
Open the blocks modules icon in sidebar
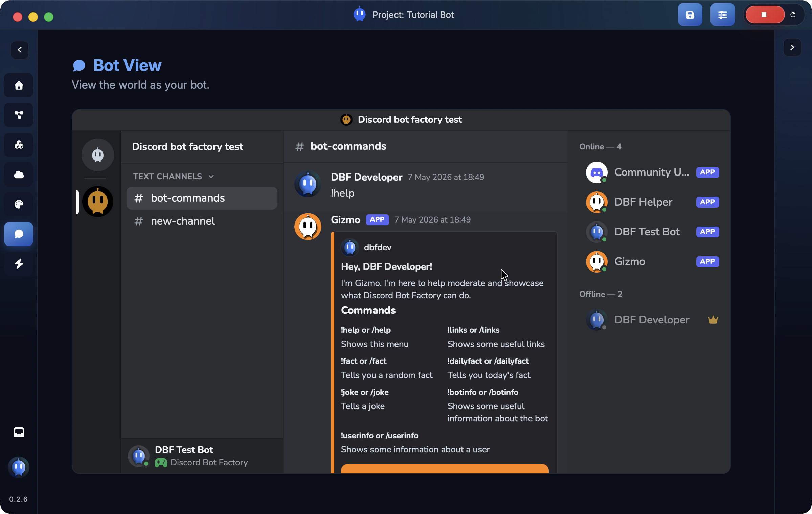[19, 145]
